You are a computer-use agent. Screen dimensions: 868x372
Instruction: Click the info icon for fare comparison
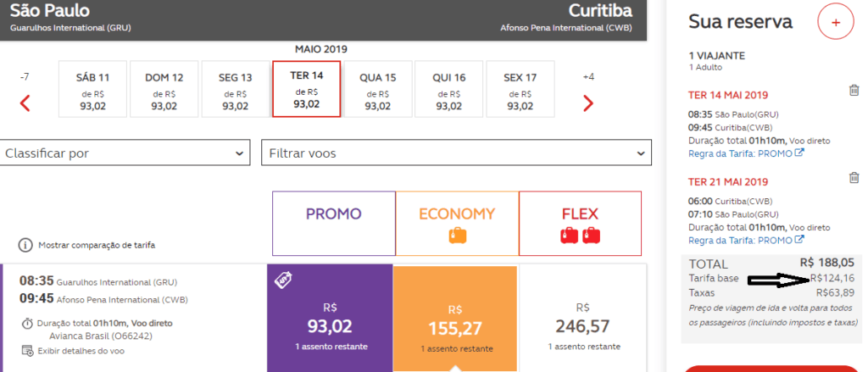point(25,245)
